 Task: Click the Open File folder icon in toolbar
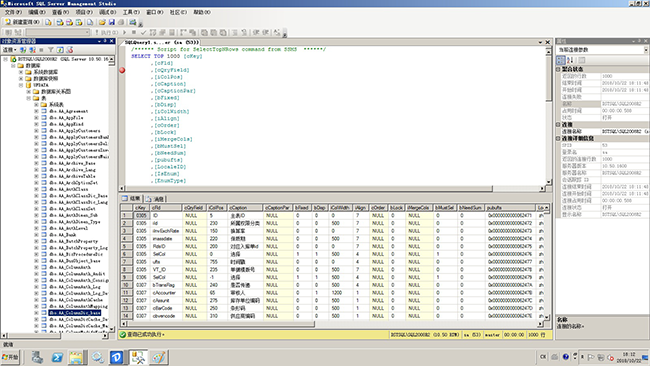coord(102,22)
